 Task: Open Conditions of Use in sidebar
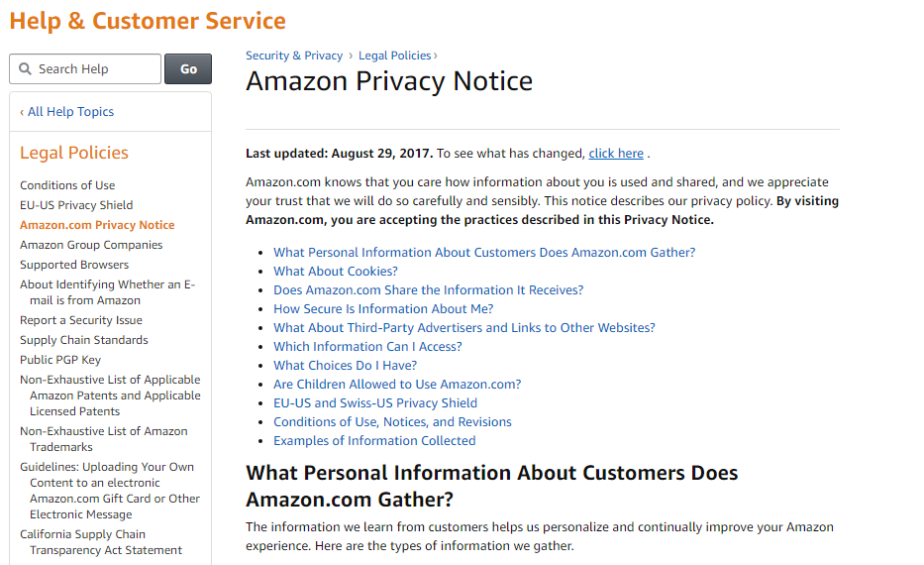pos(67,185)
